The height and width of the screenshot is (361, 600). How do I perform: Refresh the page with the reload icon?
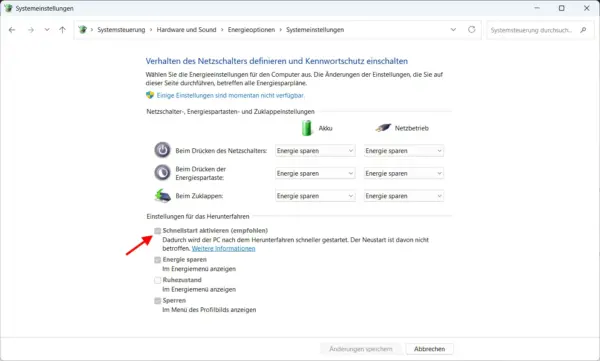[x=471, y=29]
